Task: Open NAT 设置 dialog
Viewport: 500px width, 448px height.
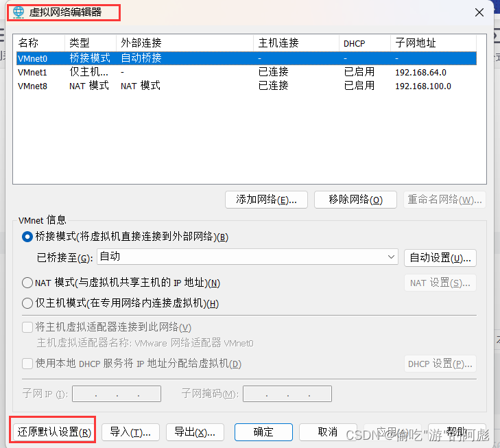Action: 440,283
